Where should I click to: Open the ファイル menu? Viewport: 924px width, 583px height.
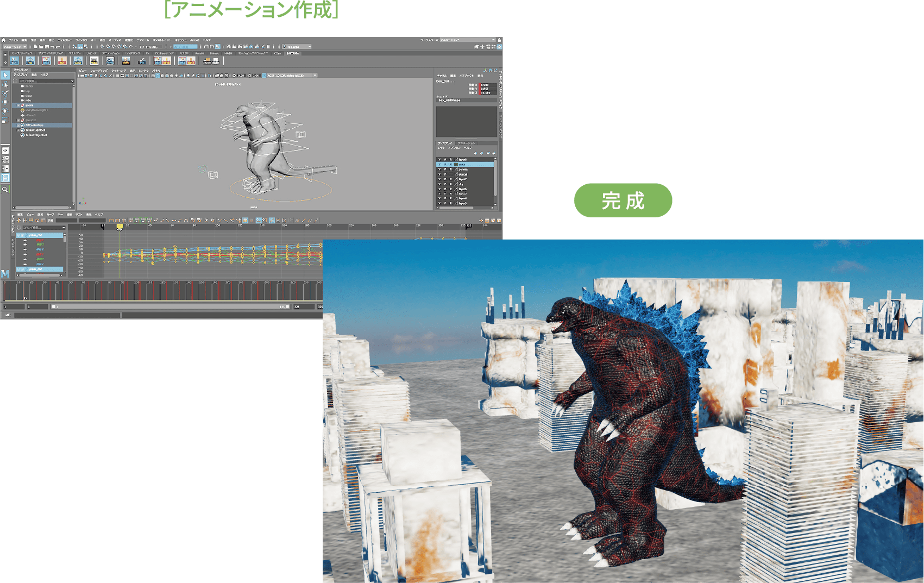[13, 40]
